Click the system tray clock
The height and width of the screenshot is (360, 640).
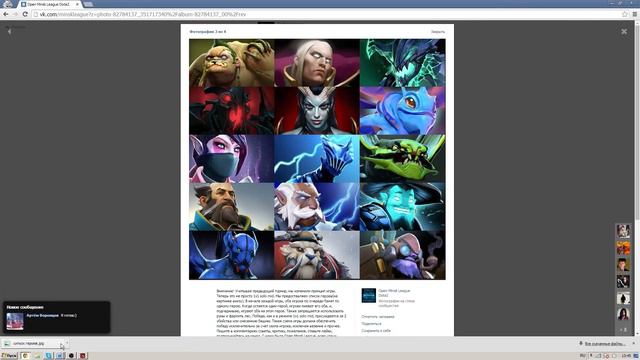pyautogui.click(x=626, y=356)
